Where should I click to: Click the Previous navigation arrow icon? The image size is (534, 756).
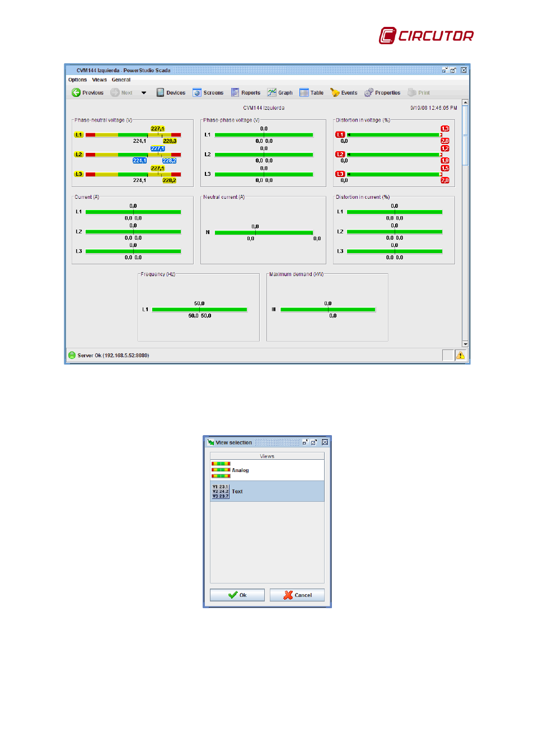76,92
